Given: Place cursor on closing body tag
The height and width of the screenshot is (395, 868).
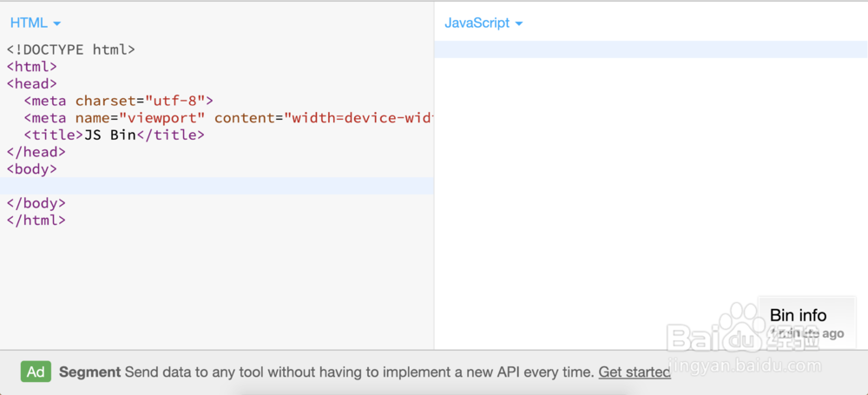Looking at the screenshot, I should tap(36, 203).
